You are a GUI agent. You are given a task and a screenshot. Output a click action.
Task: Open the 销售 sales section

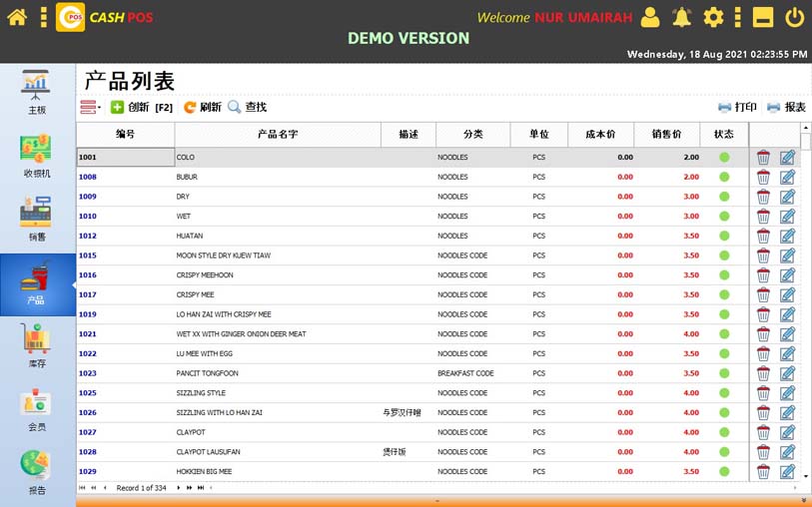36,219
